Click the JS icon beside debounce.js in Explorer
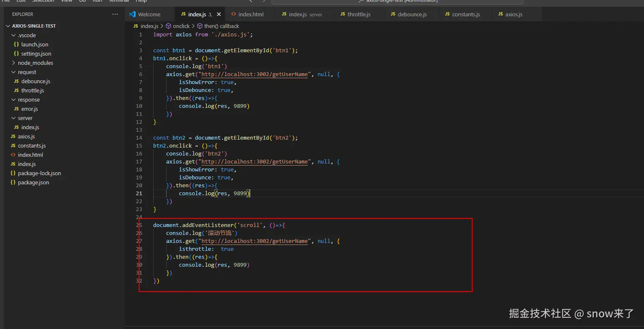 point(16,81)
